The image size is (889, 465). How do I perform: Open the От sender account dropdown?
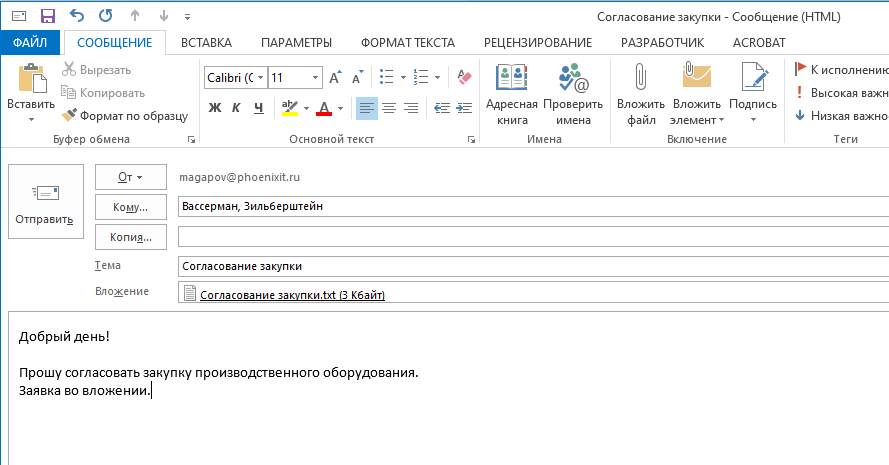coord(130,177)
